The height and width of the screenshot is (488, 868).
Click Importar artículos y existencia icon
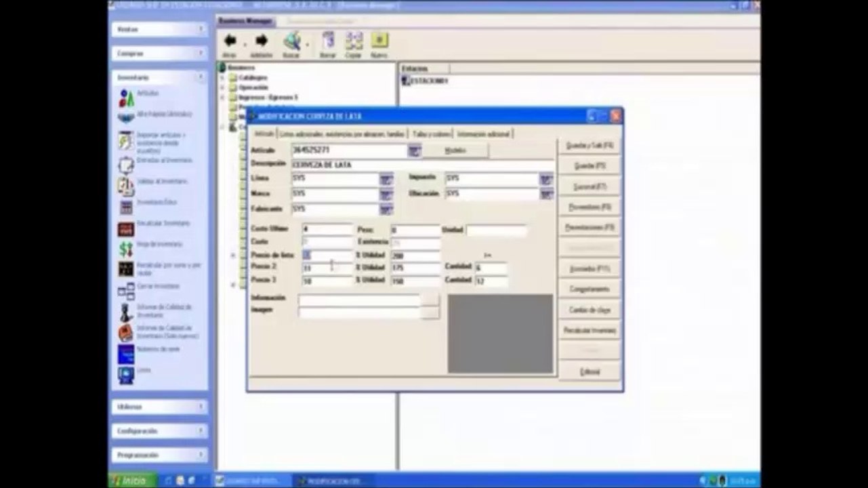[x=126, y=141]
